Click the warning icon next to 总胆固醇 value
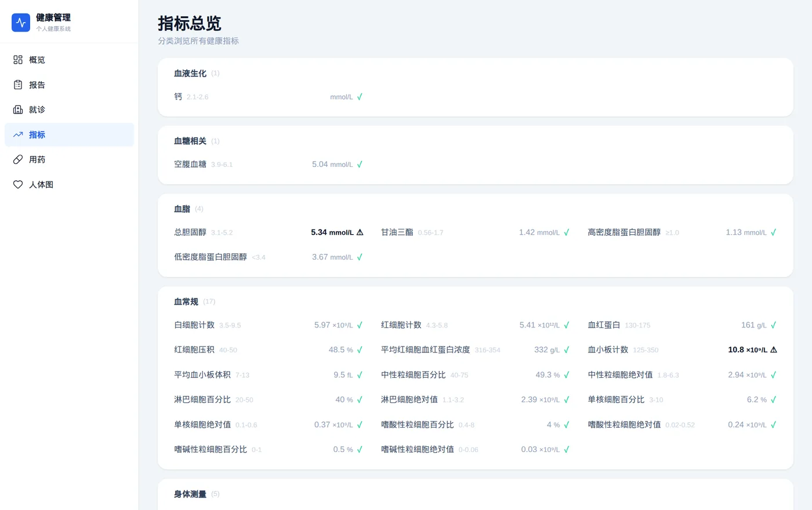Screen dimensions: 812x510 pyautogui.click(x=360, y=232)
